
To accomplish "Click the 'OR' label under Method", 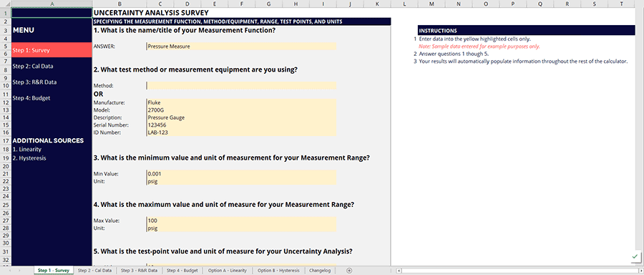I will tap(98, 94).
